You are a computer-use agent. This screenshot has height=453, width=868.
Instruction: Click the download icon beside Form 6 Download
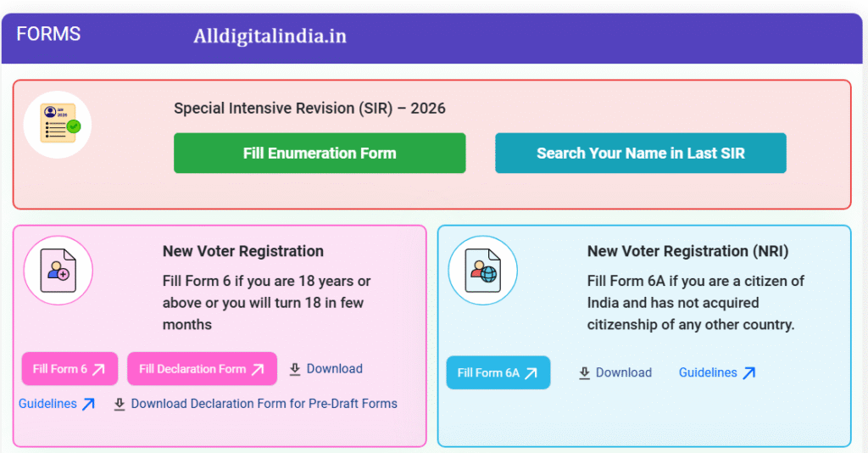tap(295, 369)
